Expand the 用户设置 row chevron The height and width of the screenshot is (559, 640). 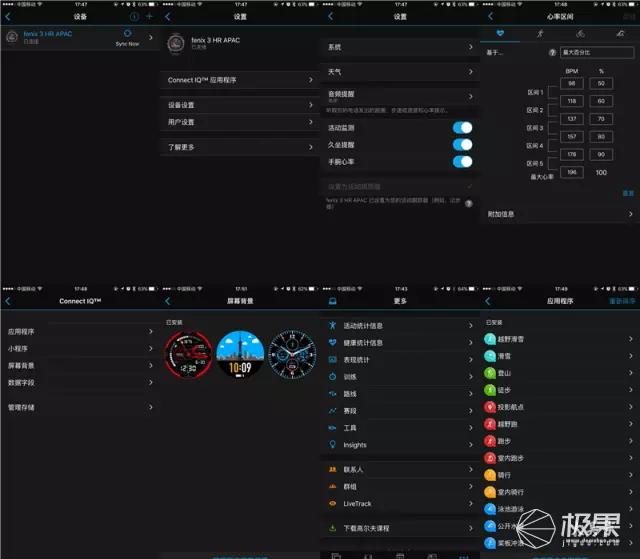pos(311,122)
